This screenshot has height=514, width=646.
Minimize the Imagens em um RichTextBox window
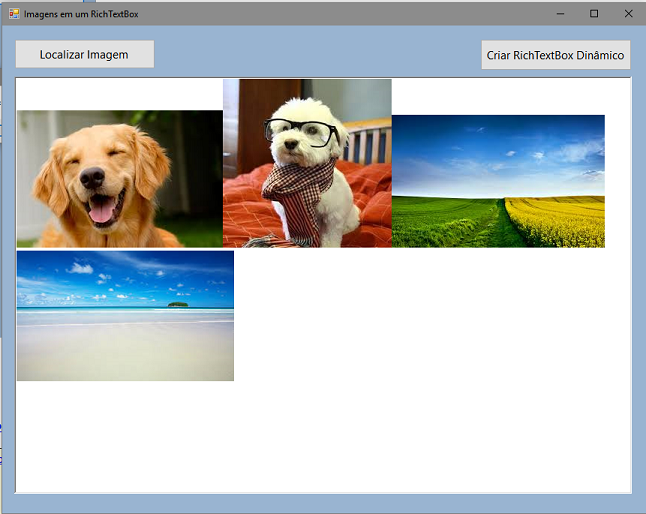coord(560,14)
